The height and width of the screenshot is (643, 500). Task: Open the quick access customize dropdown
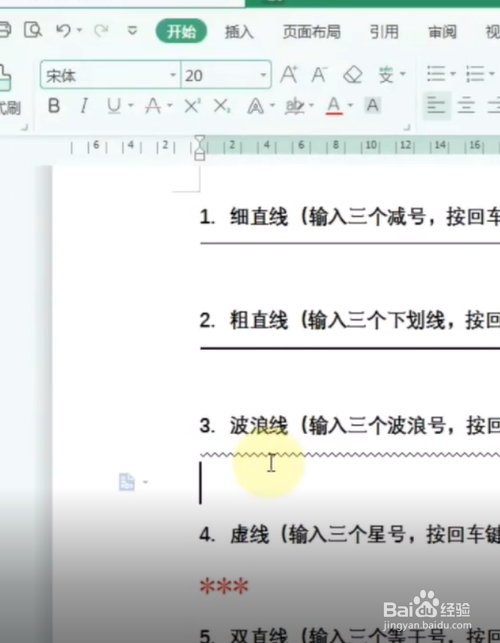pos(132,30)
